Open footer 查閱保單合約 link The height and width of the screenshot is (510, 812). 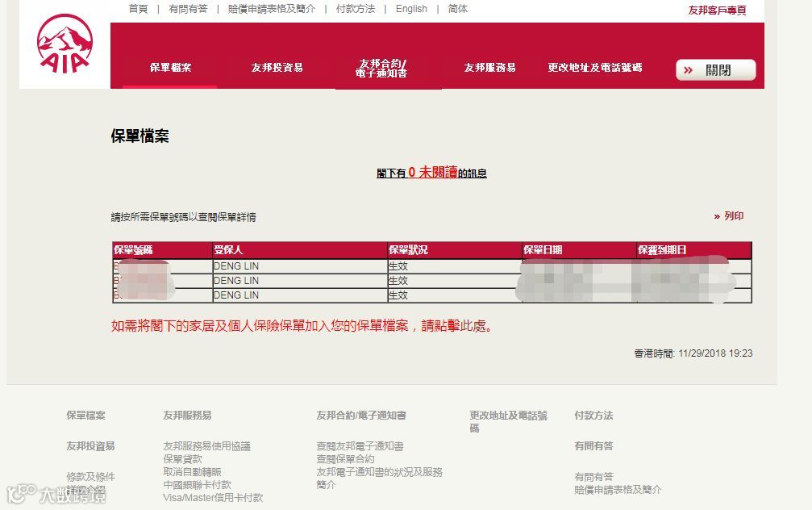[345, 459]
